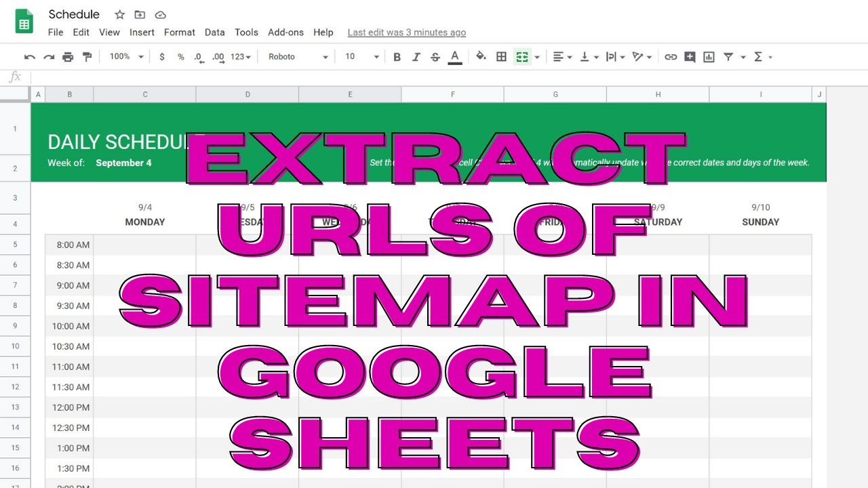
Task: Toggle italic formatting
Action: coord(416,57)
